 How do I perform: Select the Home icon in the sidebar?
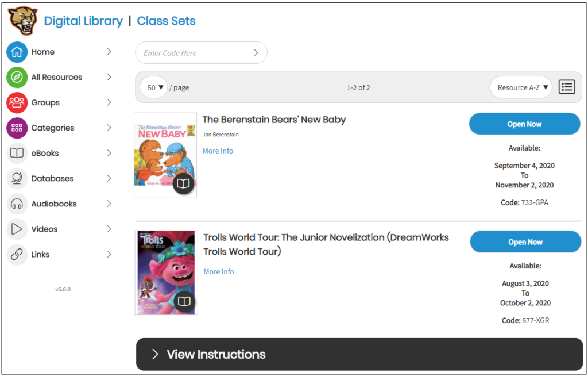tap(17, 52)
